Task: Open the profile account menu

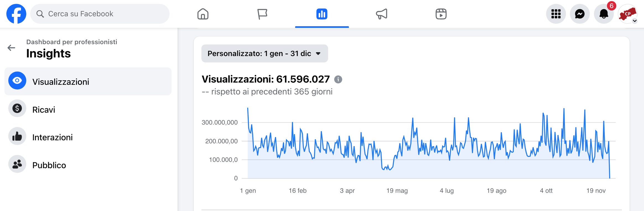Action: tap(628, 14)
